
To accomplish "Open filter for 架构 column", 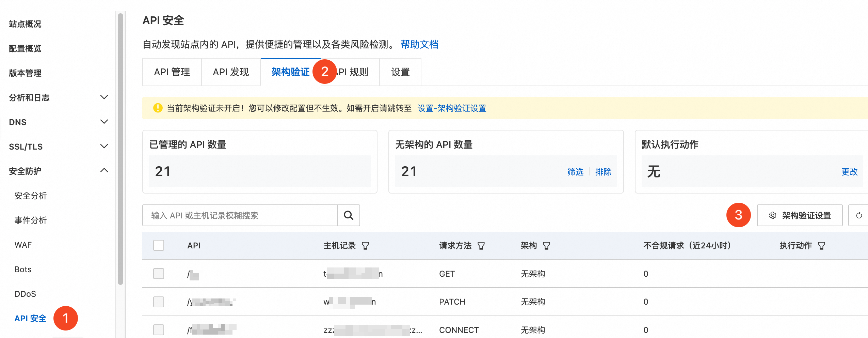I will point(546,246).
